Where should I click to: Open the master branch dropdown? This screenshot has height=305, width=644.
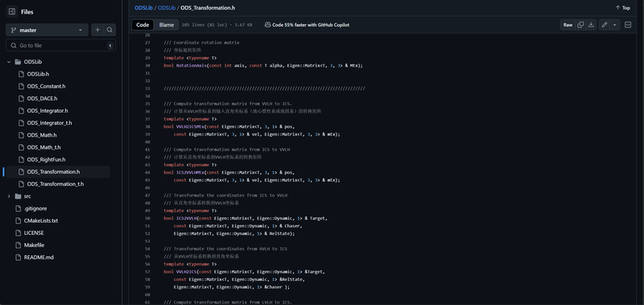(47, 30)
